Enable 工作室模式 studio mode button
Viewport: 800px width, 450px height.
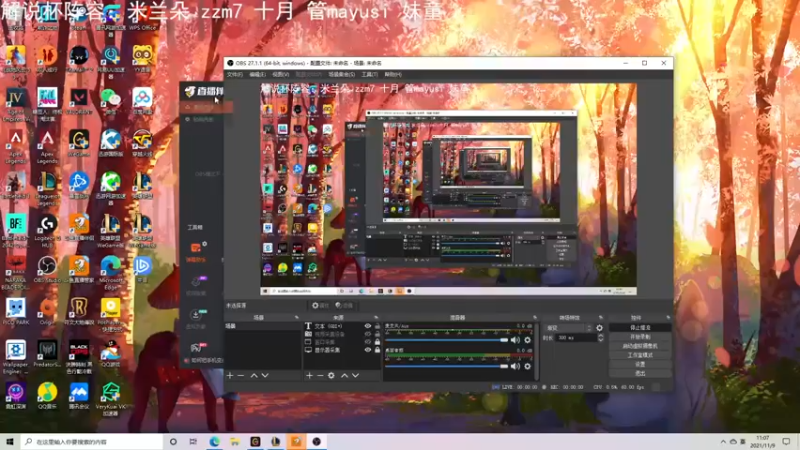click(x=640, y=355)
